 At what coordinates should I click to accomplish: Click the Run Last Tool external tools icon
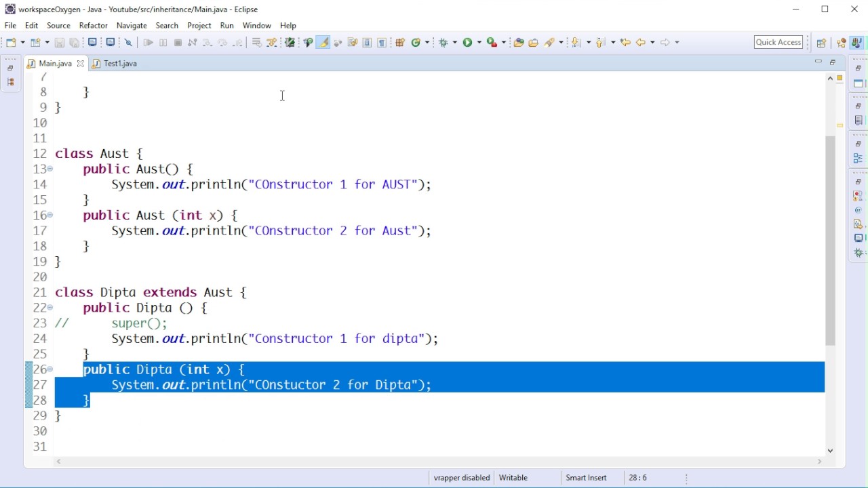click(x=492, y=42)
